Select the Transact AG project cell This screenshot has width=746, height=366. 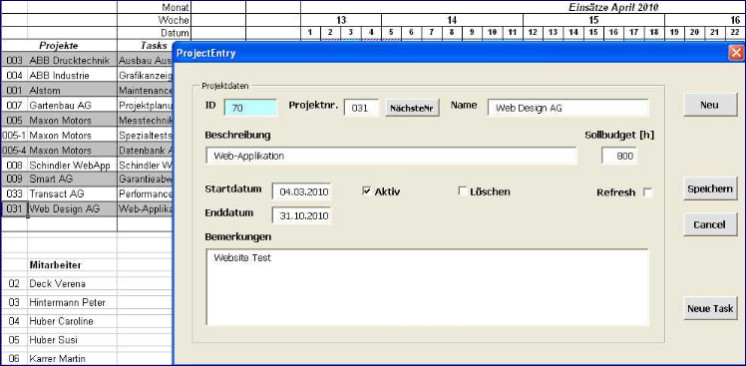click(72, 194)
